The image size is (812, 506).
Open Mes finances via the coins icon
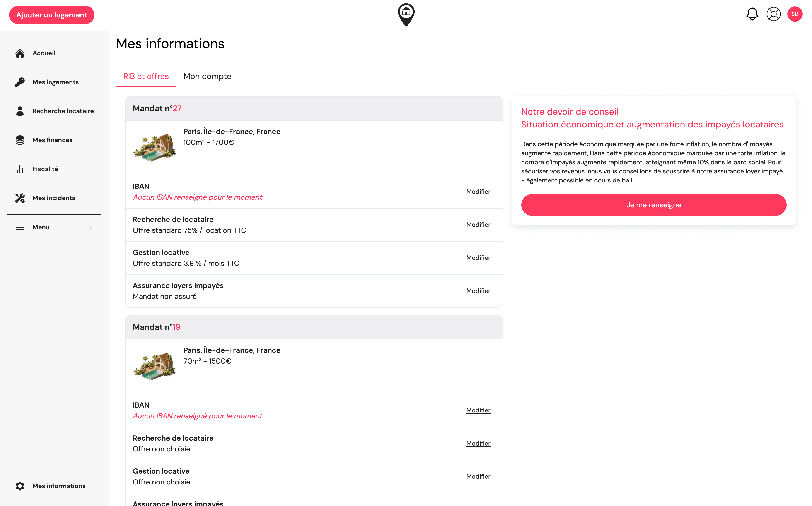[20, 140]
